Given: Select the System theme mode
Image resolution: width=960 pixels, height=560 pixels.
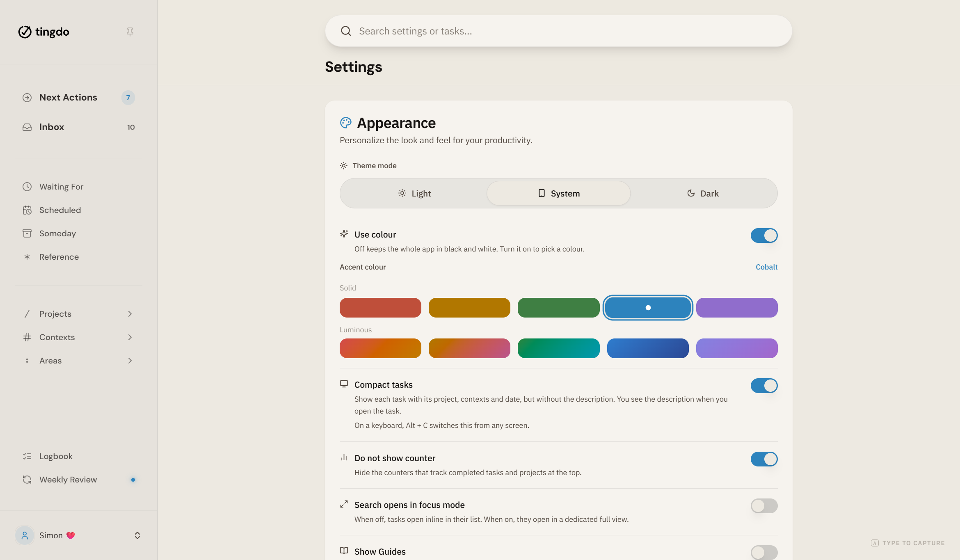Looking at the screenshot, I should tap(558, 193).
